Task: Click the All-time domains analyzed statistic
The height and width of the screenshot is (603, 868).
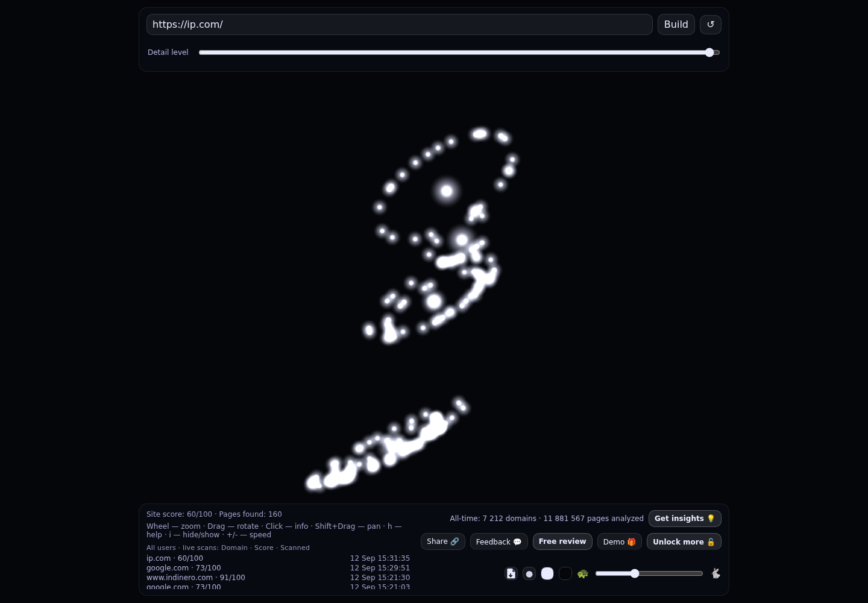Action: pyautogui.click(x=547, y=519)
